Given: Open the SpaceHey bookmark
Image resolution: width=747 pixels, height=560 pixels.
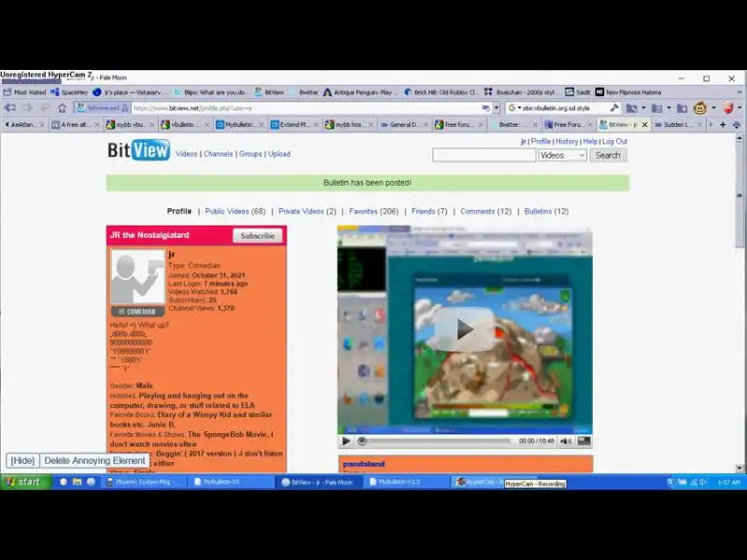Looking at the screenshot, I should coord(69,92).
